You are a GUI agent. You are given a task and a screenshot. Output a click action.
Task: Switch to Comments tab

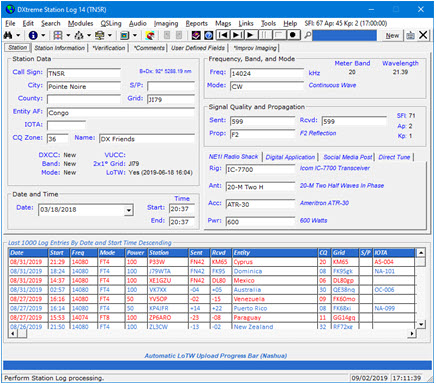point(149,48)
